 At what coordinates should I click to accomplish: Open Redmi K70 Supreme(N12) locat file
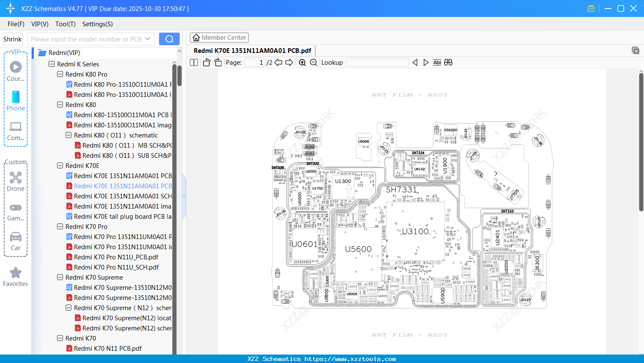tap(123, 318)
